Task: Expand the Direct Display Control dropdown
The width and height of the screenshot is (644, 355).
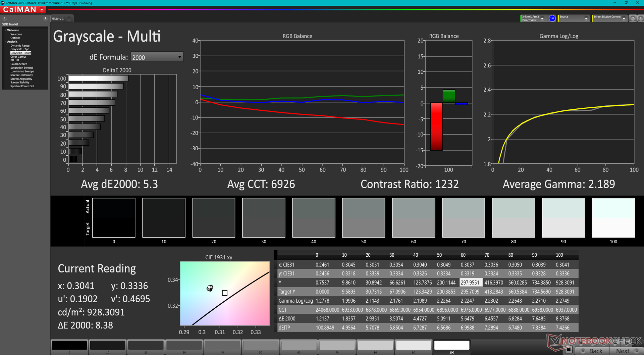Action: [624, 19]
